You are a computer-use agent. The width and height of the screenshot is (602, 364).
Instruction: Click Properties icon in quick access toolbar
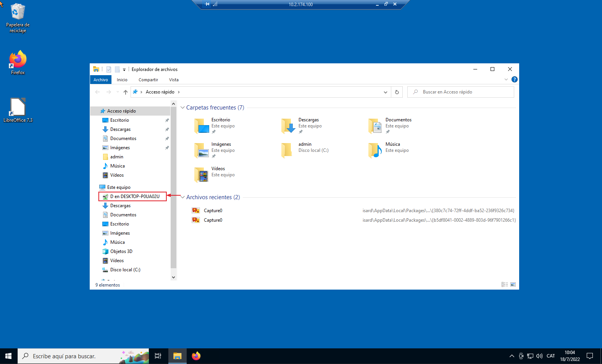pos(109,69)
